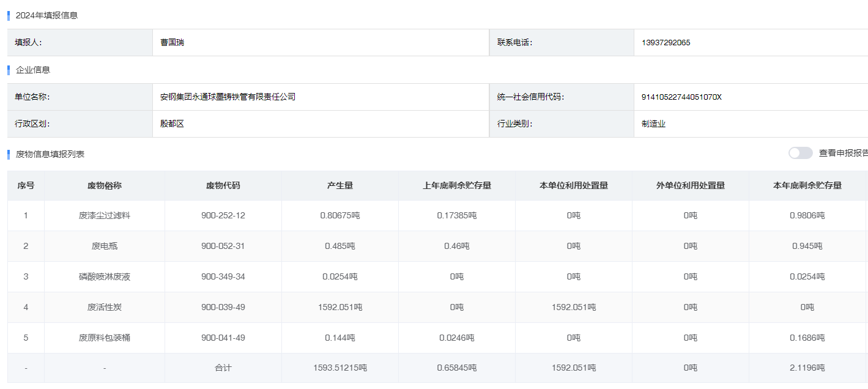The width and height of the screenshot is (868, 389).
Task: Click the company name 安钢集团永通球墨铸铁管有限责任公司
Action: pos(229,96)
